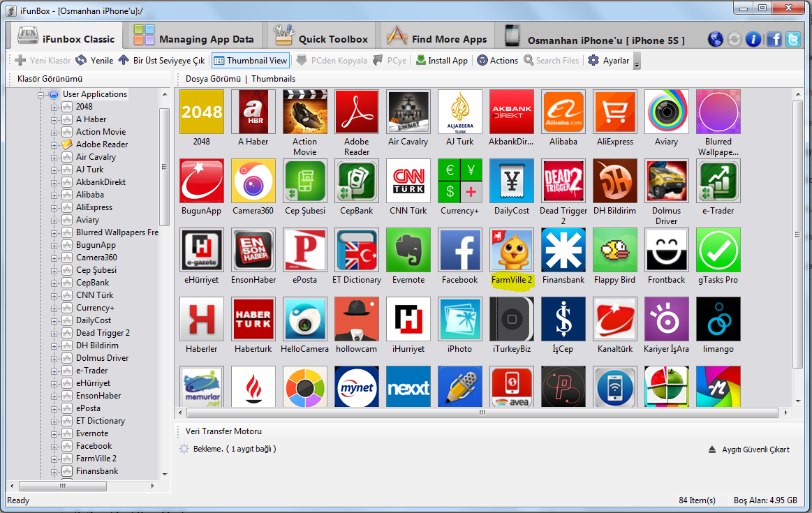The height and width of the screenshot is (513, 812).
Task: Select the Osmanhan iPhone'u device tab
Action: pyautogui.click(x=594, y=36)
